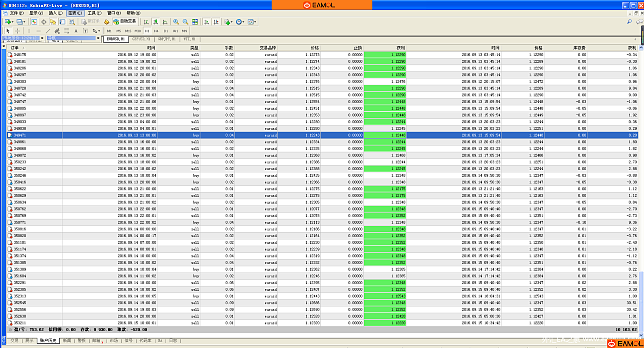Viewport: 644px width, 348px height.
Task: Select the crosshair cursor tool
Action: pos(17,31)
